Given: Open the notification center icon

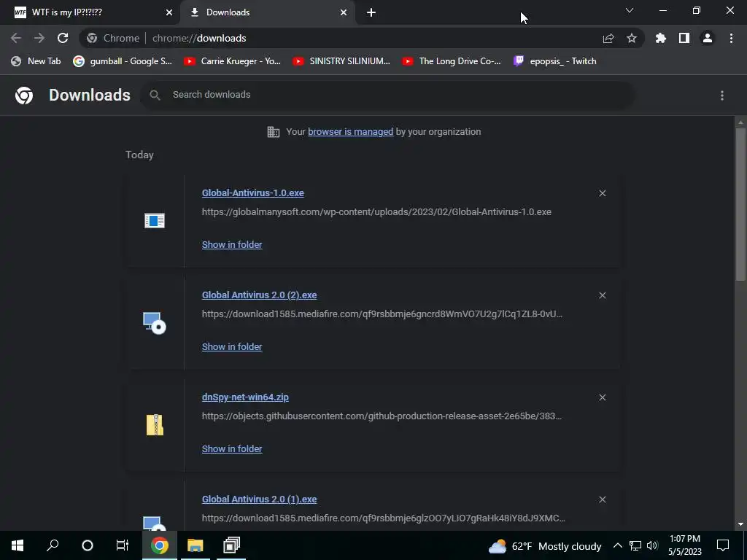Looking at the screenshot, I should click(723, 545).
